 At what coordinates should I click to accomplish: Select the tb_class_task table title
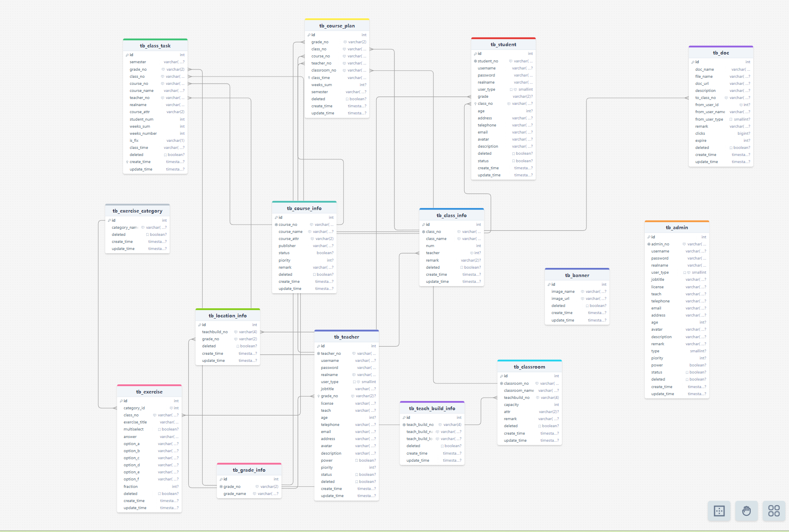coord(155,46)
